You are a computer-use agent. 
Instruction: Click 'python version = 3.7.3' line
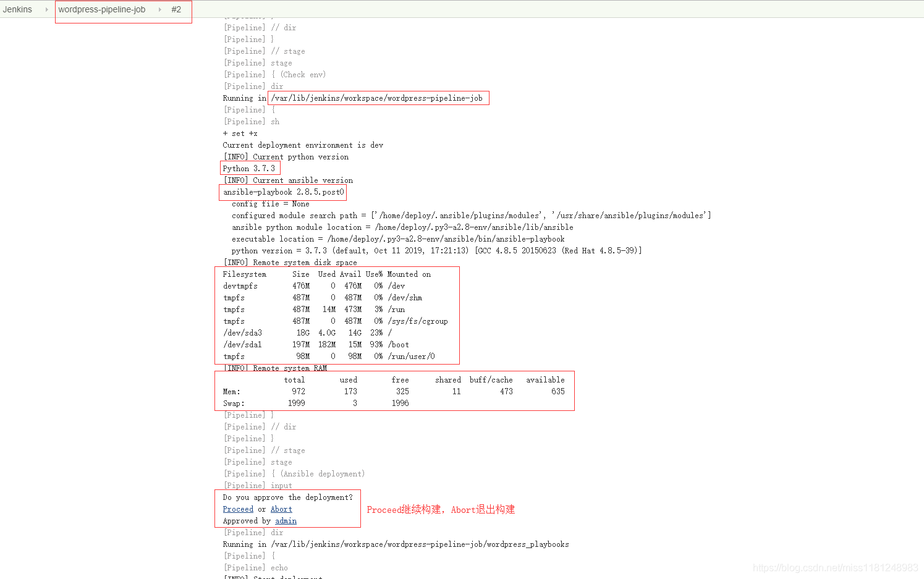437,251
